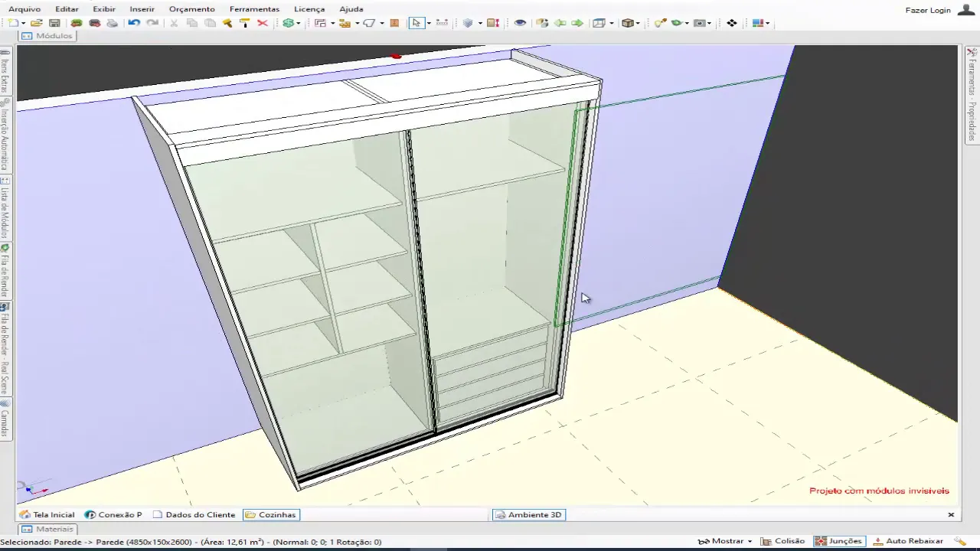The height and width of the screenshot is (551, 980).
Task: Open the 3D box dropdown arrow
Action: (638, 23)
